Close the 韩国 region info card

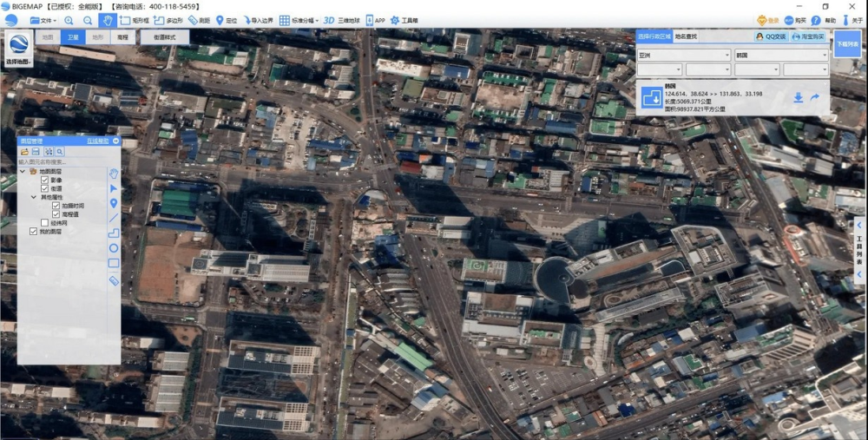(x=825, y=84)
